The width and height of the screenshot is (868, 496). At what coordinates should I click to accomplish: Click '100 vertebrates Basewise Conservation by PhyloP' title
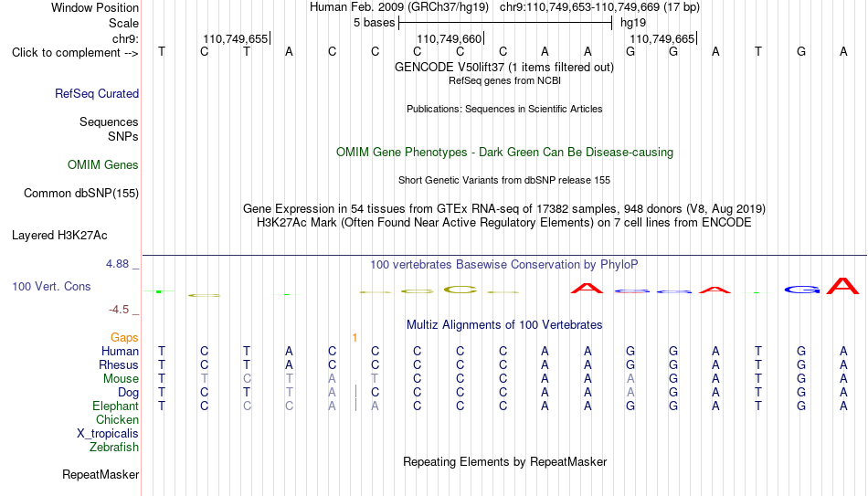(504, 265)
